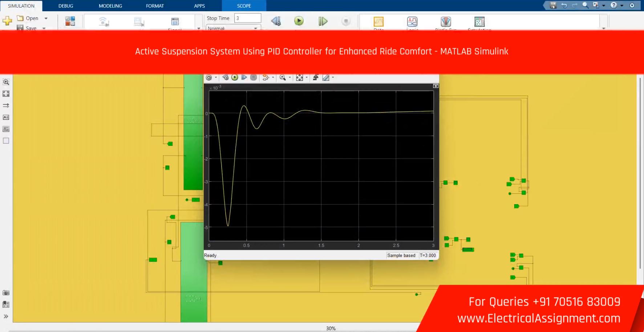Screen dimensions: 644x332
Task: Click the Step Forward button
Action: pos(323,21)
